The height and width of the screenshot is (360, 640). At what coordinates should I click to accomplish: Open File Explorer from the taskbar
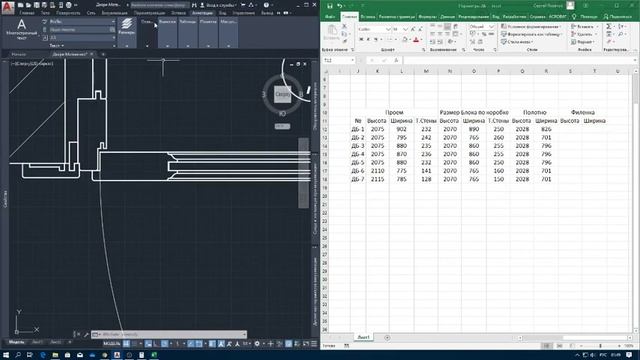pos(55,355)
